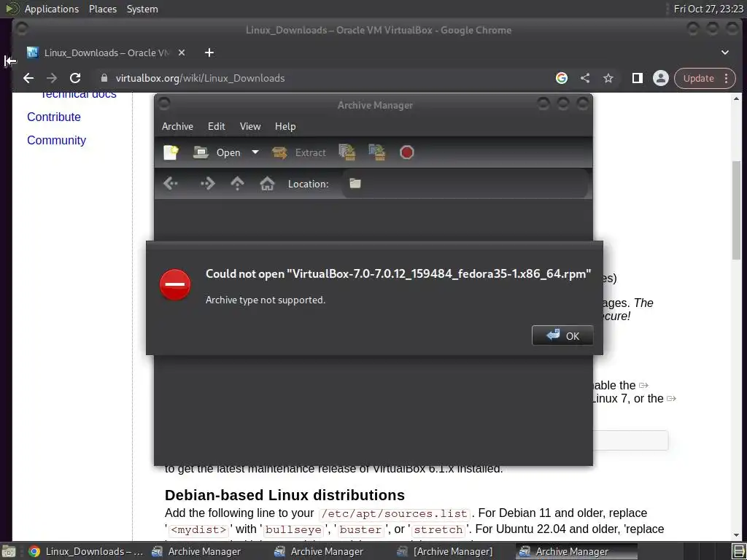Viewport: 747px width, 560px height.
Task: Click Chrome back arrow
Action: click(x=28, y=78)
